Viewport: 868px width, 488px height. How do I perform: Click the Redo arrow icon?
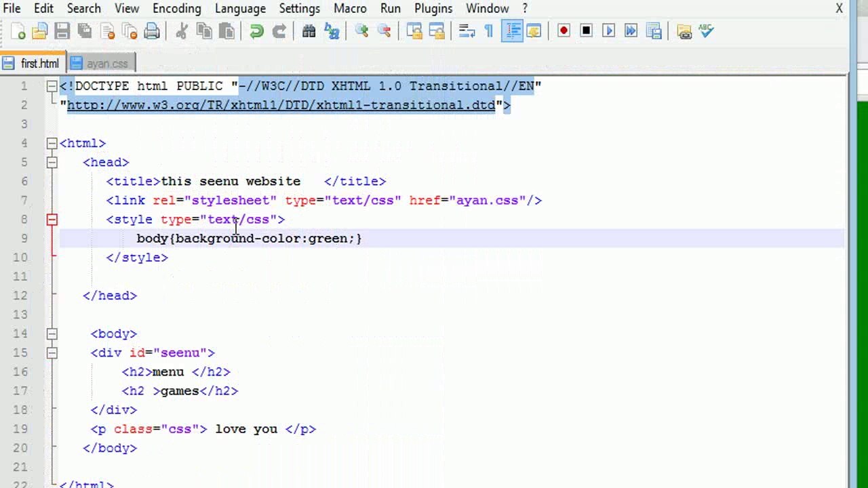(279, 31)
